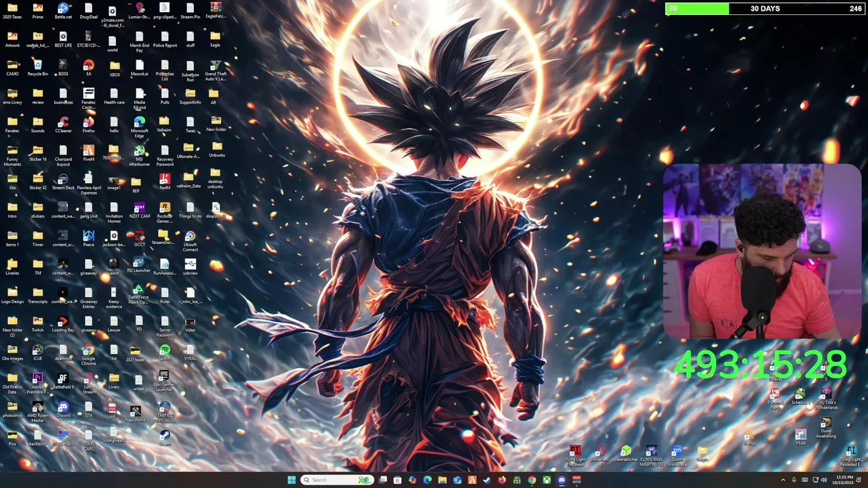Open File Explorer from the taskbar
868x488 pixels.
[x=442, y=480]
